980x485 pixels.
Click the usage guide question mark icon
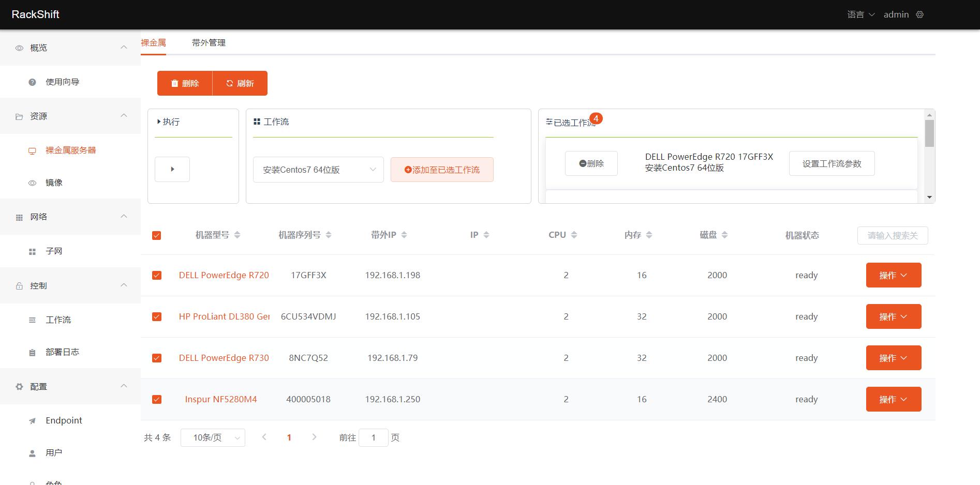pos(32,82)
